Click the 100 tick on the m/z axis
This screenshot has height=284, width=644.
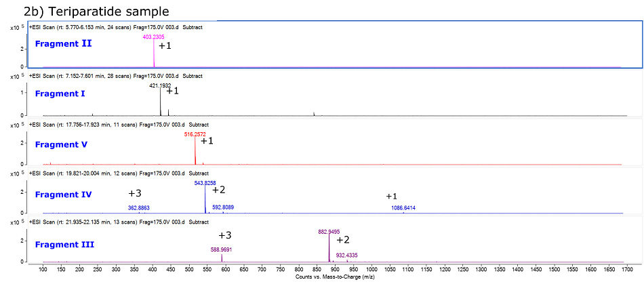pos(43,270)
